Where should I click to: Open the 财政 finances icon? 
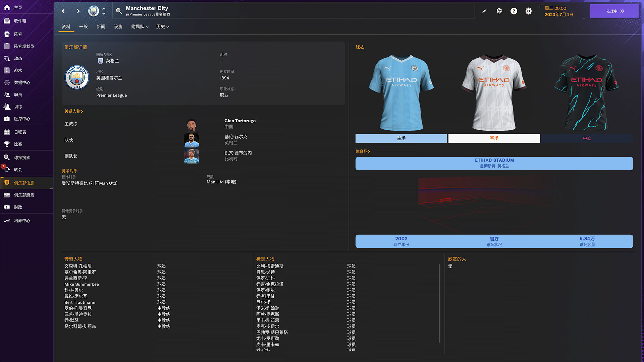7,207
